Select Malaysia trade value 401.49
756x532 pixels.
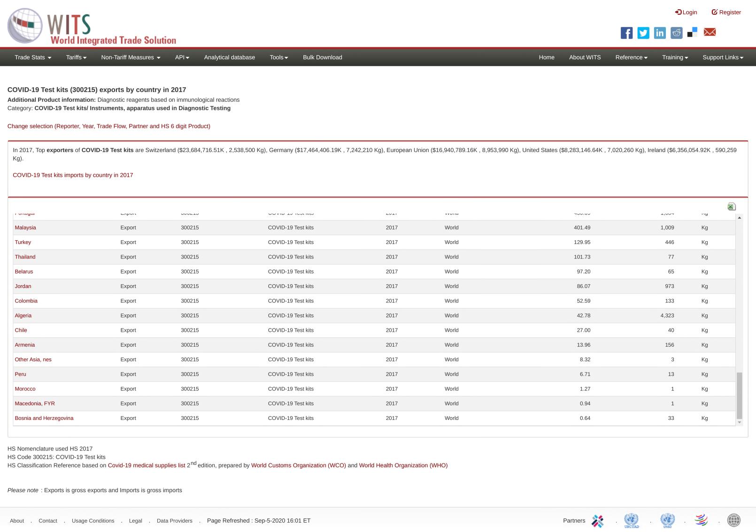pyautogui.click(x=582, y=228)
